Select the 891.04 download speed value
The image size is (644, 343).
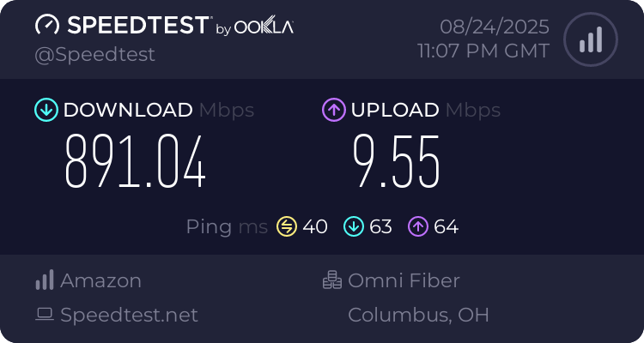pyautogui.click(x=136, y=163)
